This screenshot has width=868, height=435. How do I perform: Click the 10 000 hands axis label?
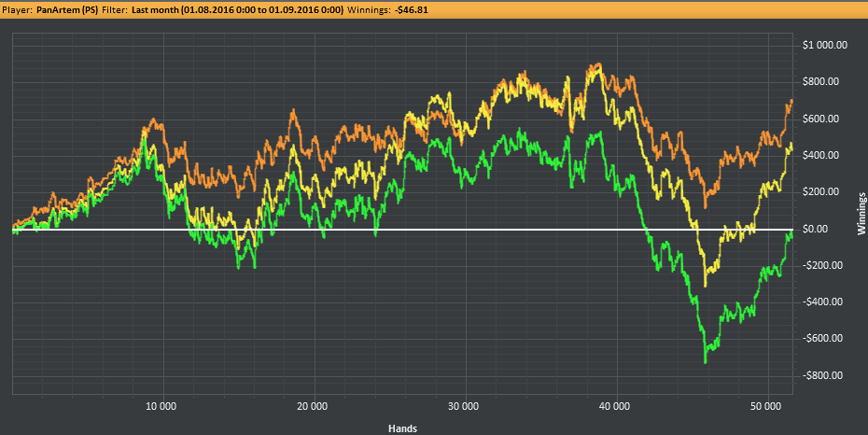[161, 407]
